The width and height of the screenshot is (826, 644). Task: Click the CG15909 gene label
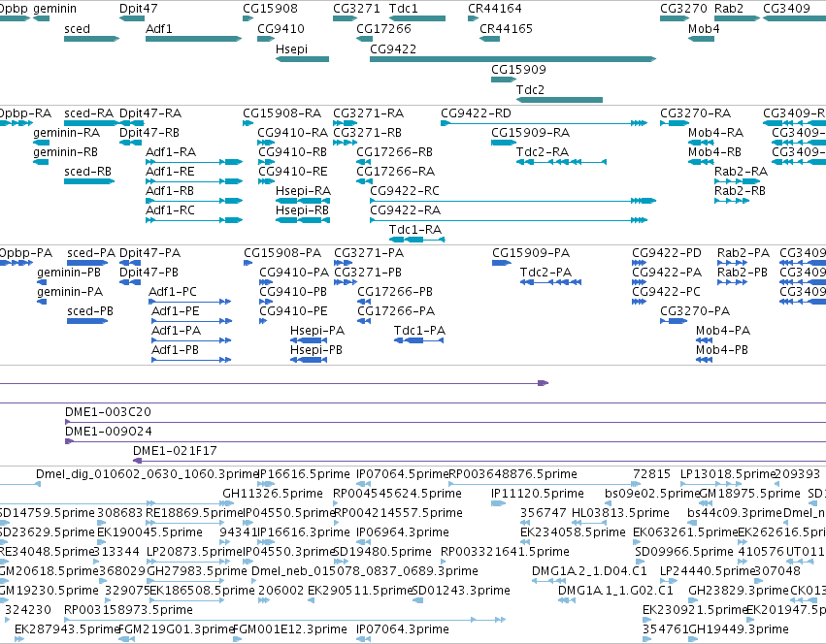(x=519, y=70)
